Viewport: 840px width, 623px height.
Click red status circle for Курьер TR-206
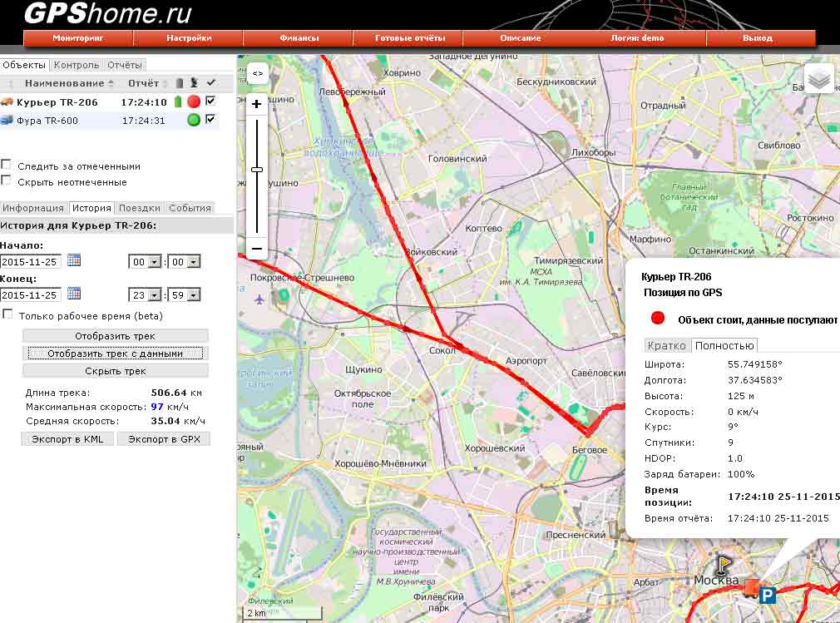coord(194,101)
